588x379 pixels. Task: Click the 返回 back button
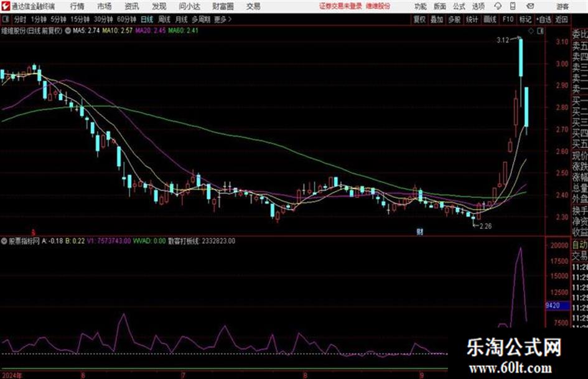coord(562,19)
